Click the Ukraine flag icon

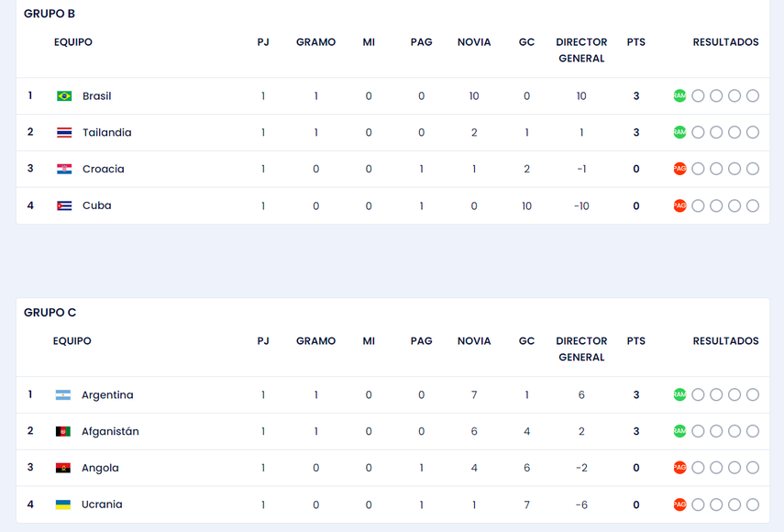pyautogui.click(x=63, y=505)
